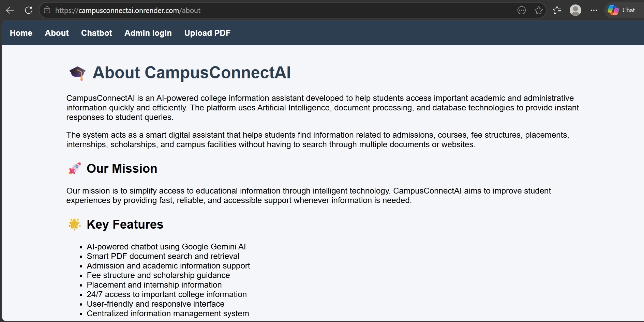This screenshot has height=322, width=644.
Task: Click the Our Mission heading text
Action: [x=122, y=169]
